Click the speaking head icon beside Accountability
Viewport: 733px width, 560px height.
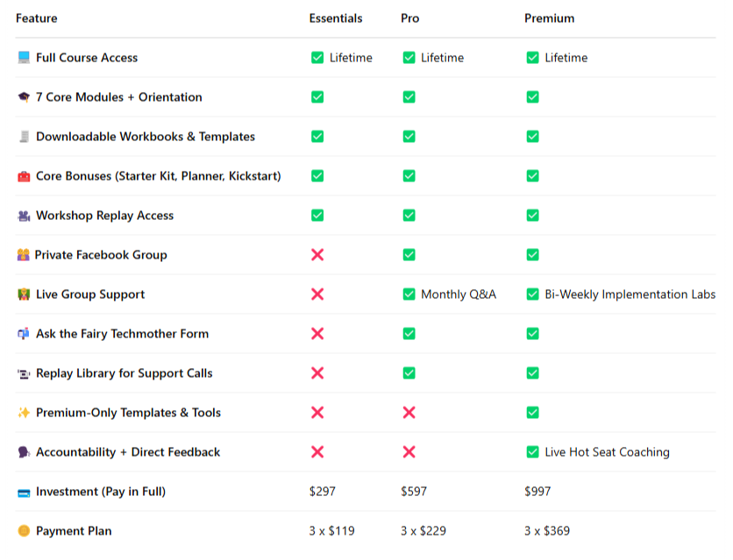[24, 452]
